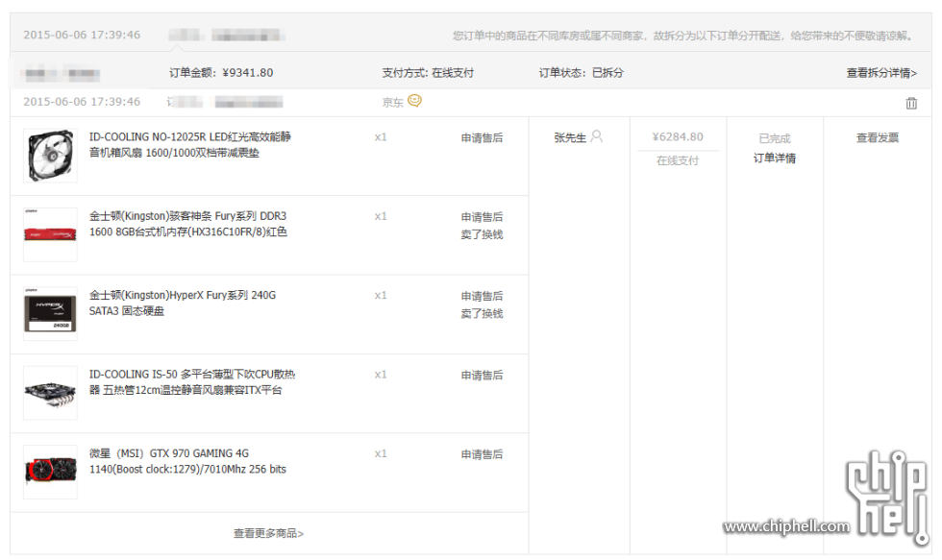Click the 支付方式: 在线支付 text
Image resolution: width=942 pixels, height=560 pixels.
(428, 73)
